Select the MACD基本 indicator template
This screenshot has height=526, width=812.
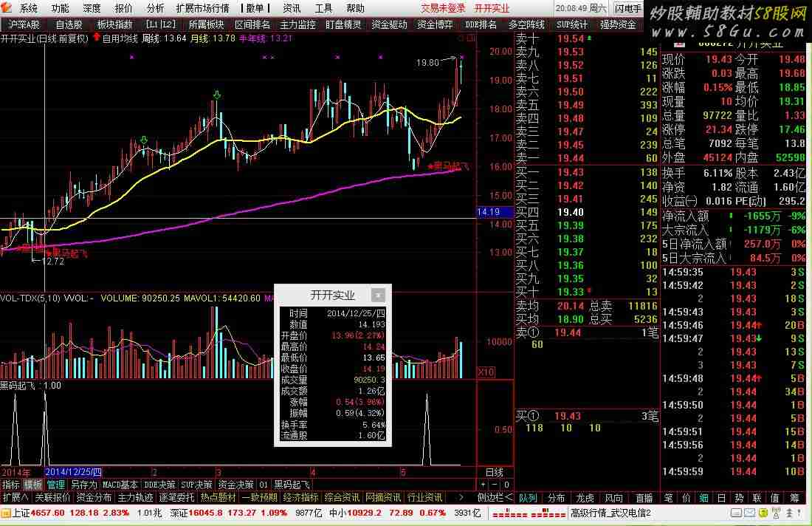(x=120, y=485)
